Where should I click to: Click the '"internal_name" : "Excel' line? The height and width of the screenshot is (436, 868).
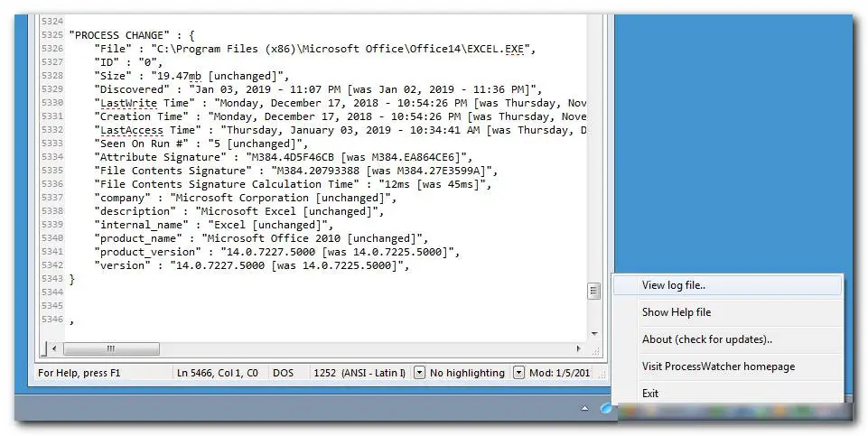tap(214, 225)
